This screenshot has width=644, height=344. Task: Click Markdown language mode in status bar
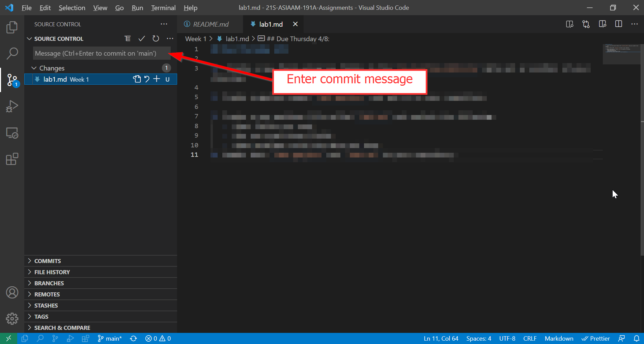[559, 339]
